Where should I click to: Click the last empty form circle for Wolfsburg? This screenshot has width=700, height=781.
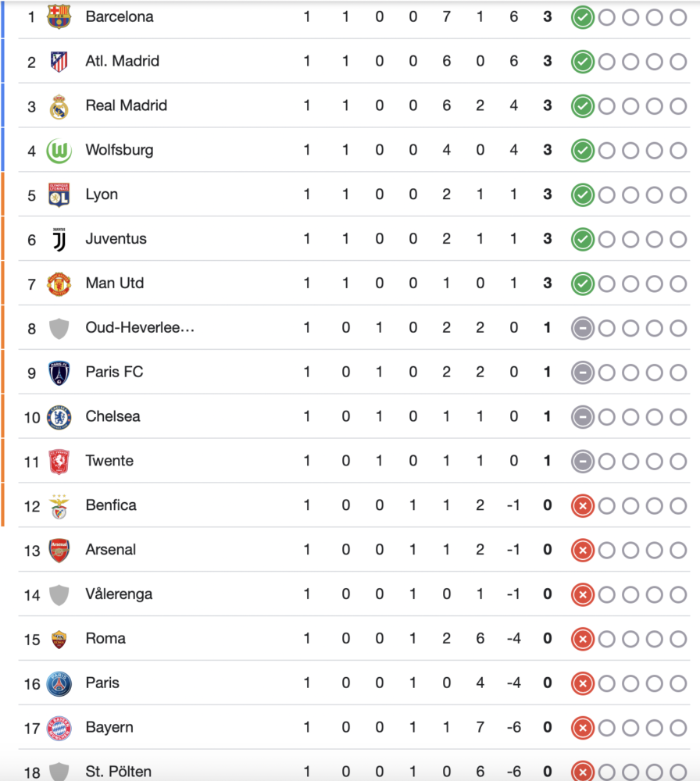pos(678,151)
